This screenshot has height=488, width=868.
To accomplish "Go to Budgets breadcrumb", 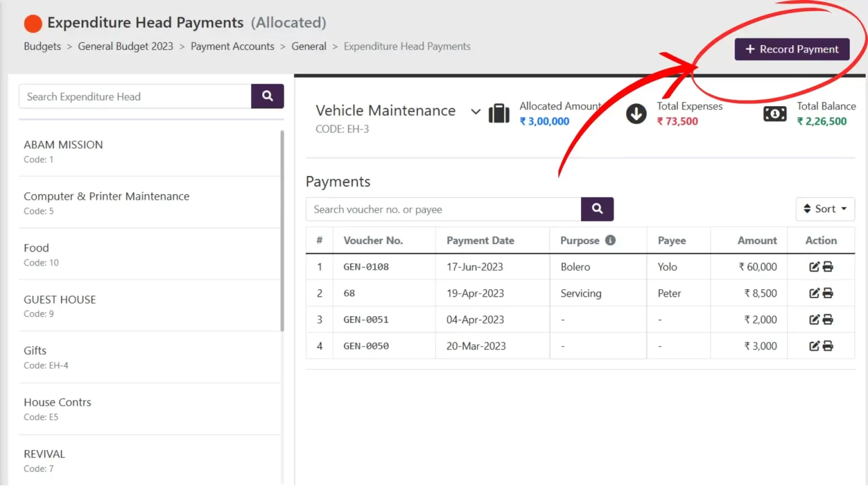I will tap(42, 46).
